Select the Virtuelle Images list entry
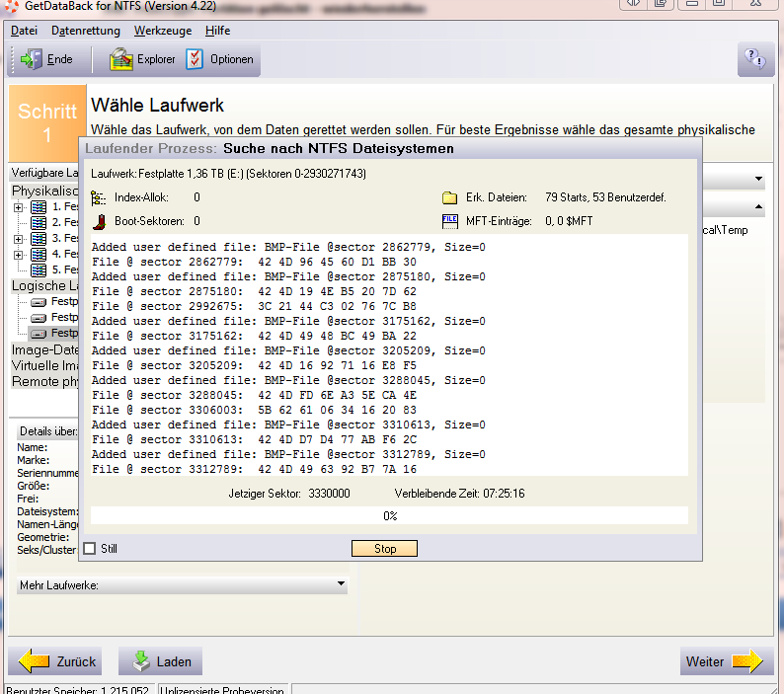The width and height of the screenshot is (784, 694). click(x=45, y=365)
